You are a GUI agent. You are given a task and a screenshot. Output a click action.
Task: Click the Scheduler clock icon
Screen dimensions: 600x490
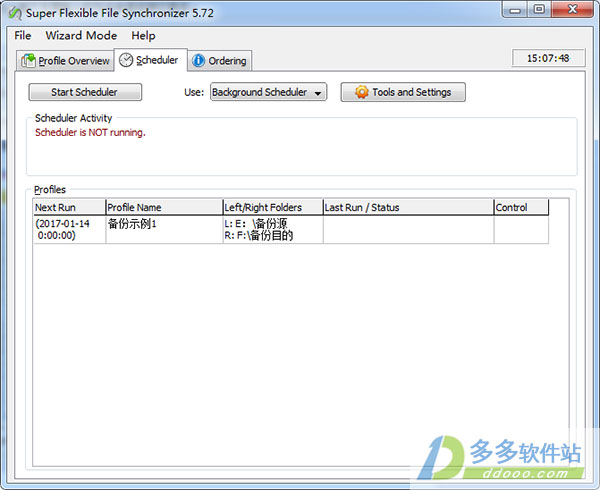pos(126,60)
